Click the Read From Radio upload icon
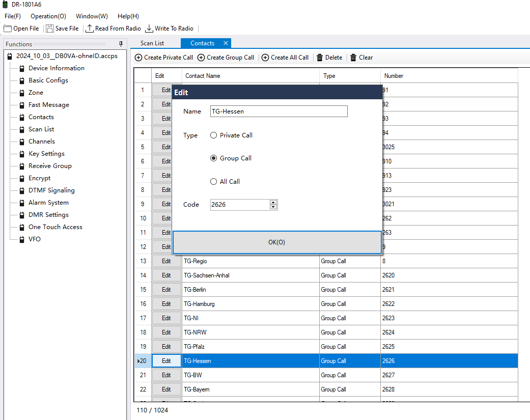This screenshot has width=530, height=420. tap(90, 29)
